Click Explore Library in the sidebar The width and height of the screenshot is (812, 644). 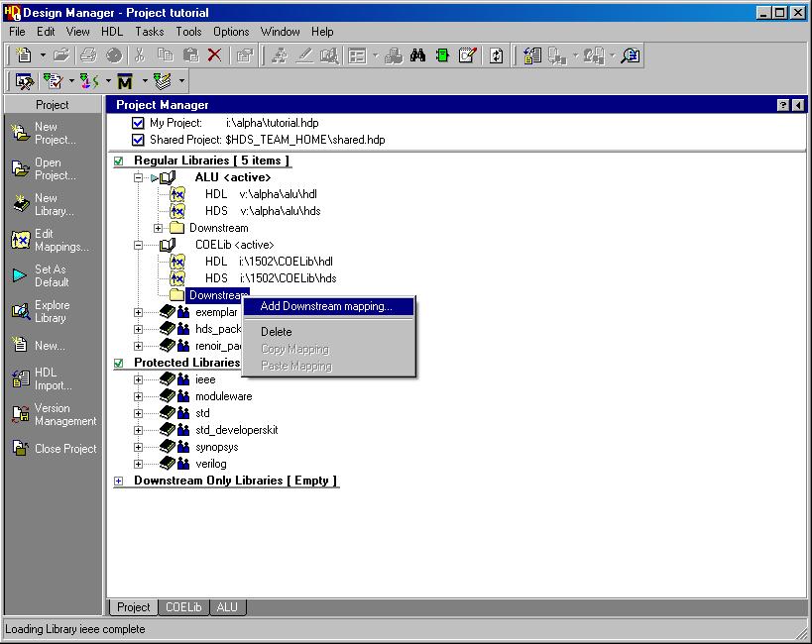coord(41,312)
